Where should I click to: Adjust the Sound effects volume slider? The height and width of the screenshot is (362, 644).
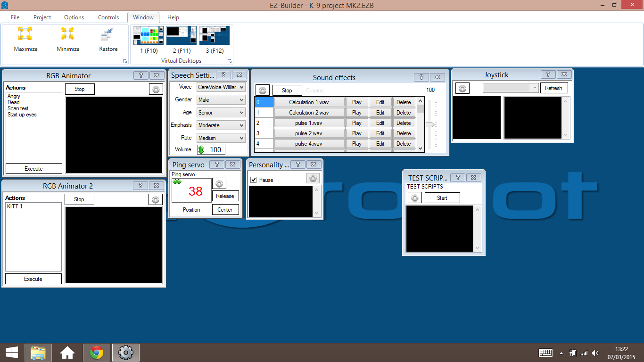pos(429,124)
